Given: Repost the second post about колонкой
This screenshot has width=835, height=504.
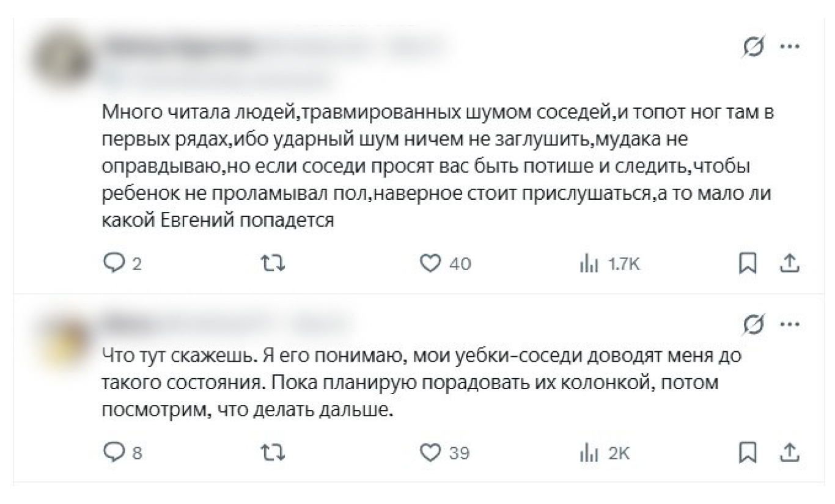Looking at the screenshot, I should pos(273,452).
